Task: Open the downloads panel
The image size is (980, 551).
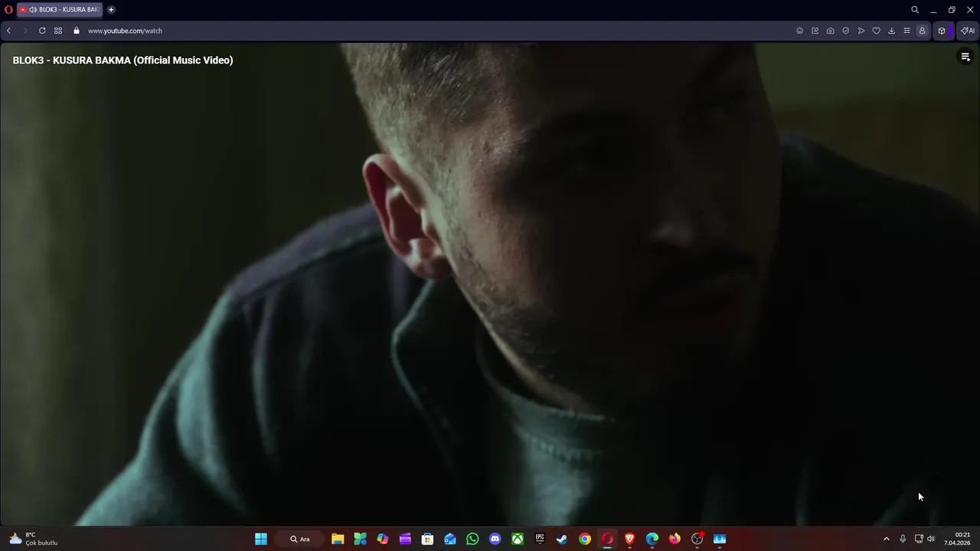Action: [x=891, y=31]
